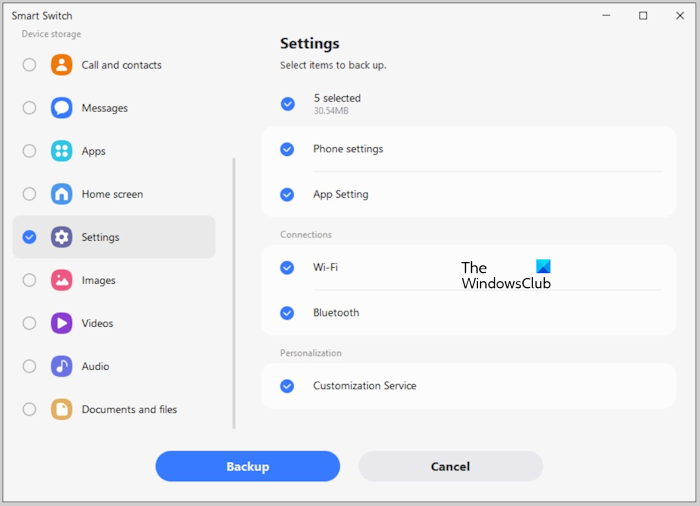Uncheck the Phone settings checkbox
The image size is (700, 506).
[x=287, y=149]
